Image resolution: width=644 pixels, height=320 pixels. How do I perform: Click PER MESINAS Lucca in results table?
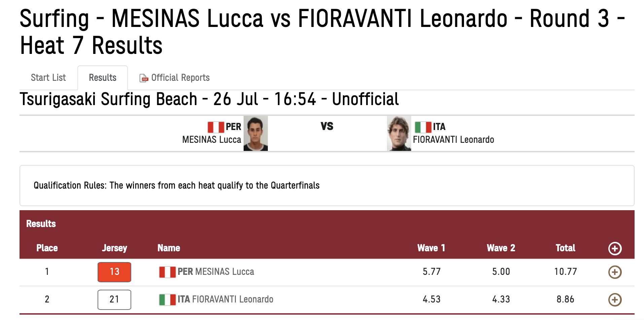click(x=216, y=271)
